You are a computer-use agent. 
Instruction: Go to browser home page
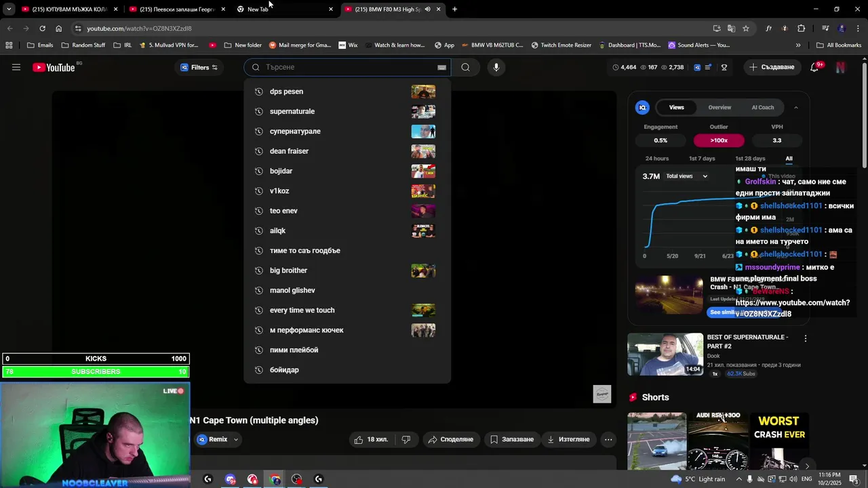[x=58, y=28]
